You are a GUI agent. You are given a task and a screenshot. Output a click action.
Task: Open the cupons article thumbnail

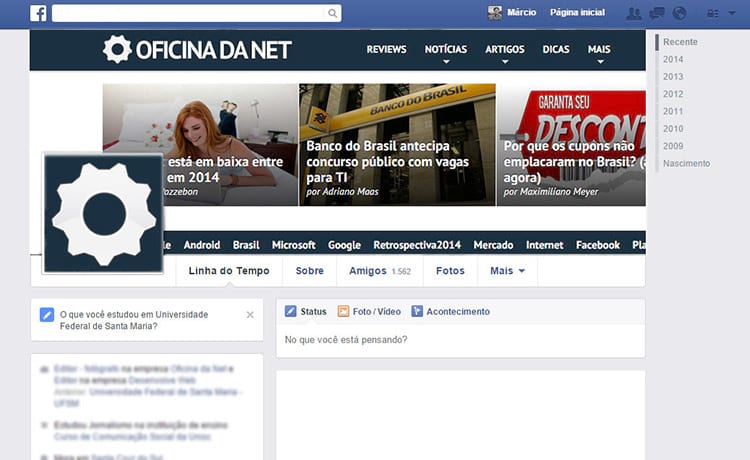(x=572, y=145)
